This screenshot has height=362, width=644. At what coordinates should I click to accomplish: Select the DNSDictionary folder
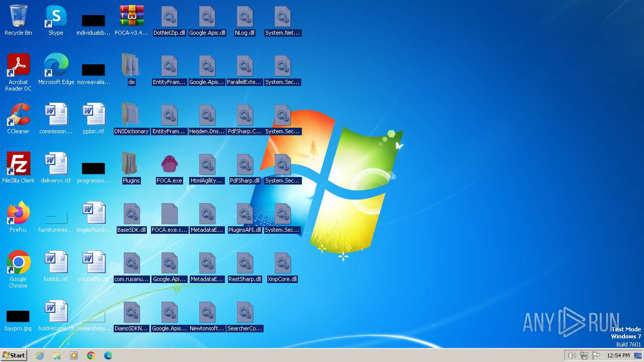[131, 119]
